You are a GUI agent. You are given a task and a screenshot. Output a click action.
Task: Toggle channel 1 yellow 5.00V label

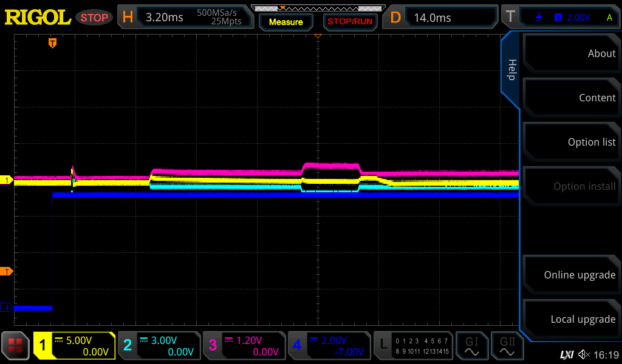point(74,346)
